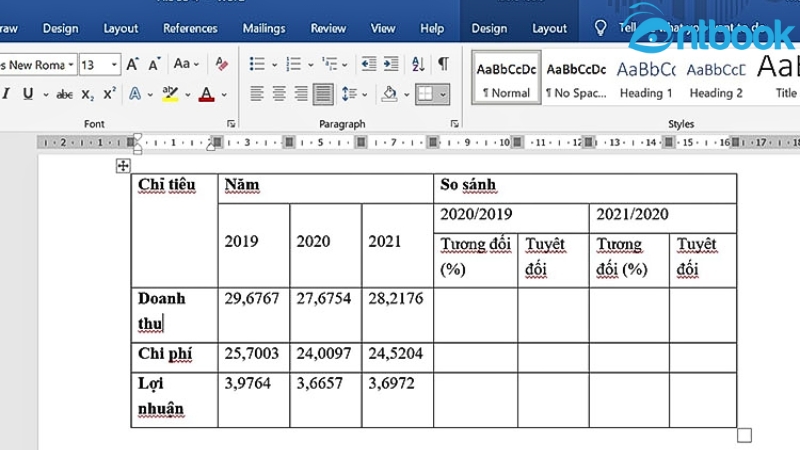Click the Clear All Formatting icon
800x450 pixels.
pos(221,64)
